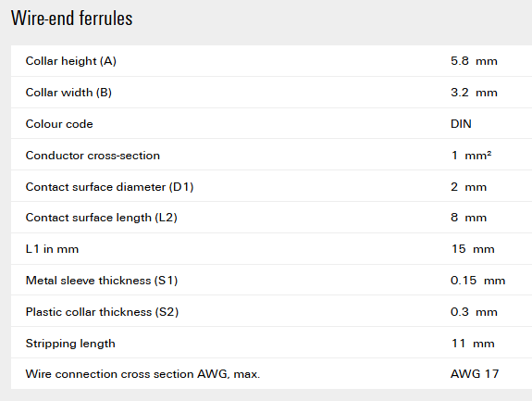Select Contact surface length (L2) label
Viewport: 532px width, 401px height.
coord(102,218)
